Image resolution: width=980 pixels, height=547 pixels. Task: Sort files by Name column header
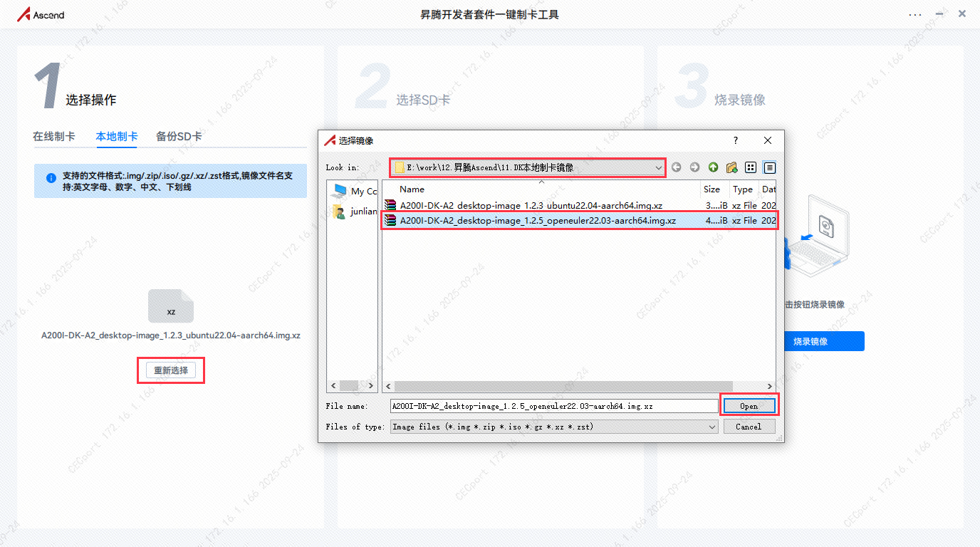pyautogui.click(x=541, y=189)
